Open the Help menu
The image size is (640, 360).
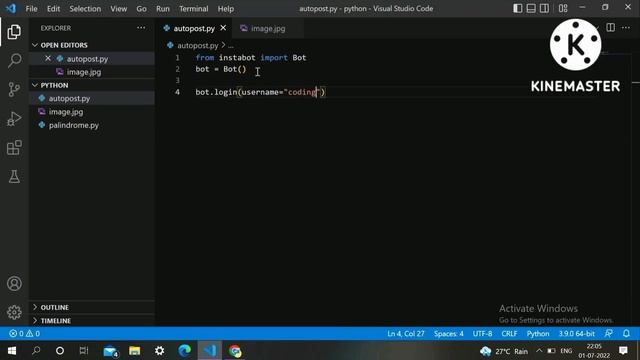226,9
